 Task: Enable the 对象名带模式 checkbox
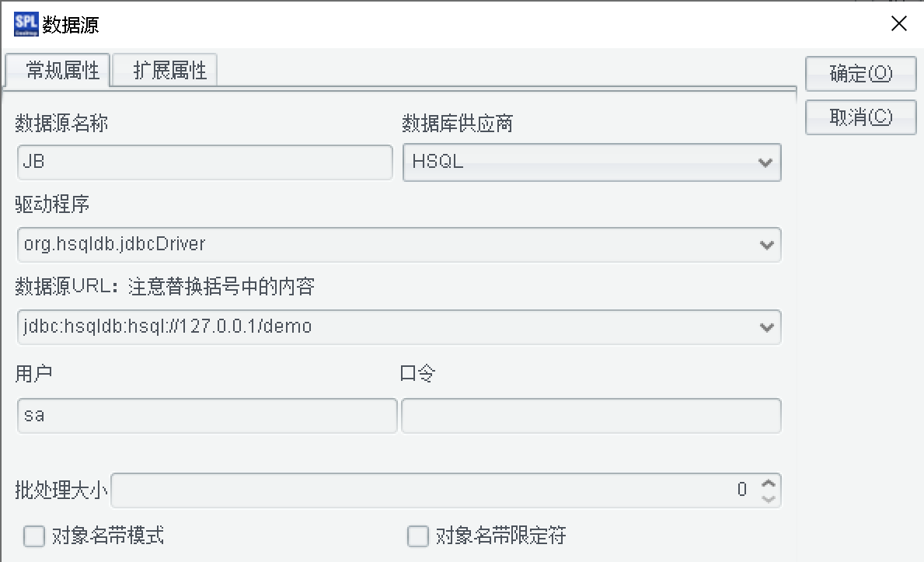[x=34, y=536]
